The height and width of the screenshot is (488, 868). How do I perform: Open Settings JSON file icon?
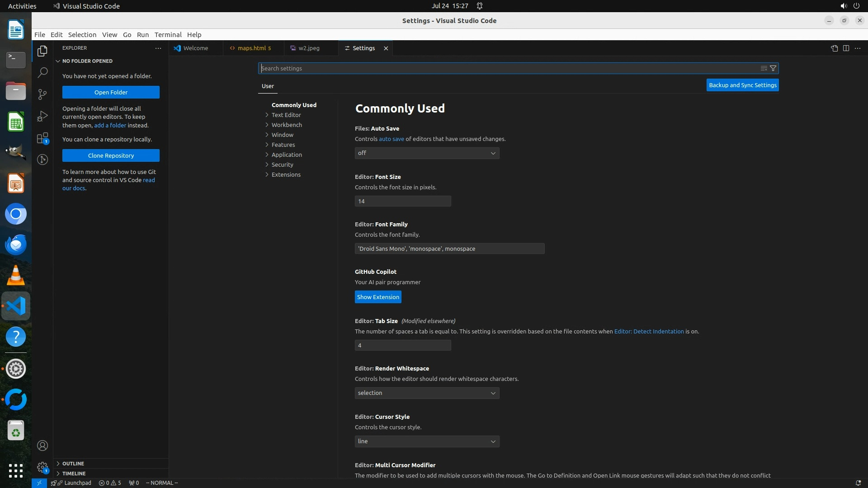pos(834,48)
